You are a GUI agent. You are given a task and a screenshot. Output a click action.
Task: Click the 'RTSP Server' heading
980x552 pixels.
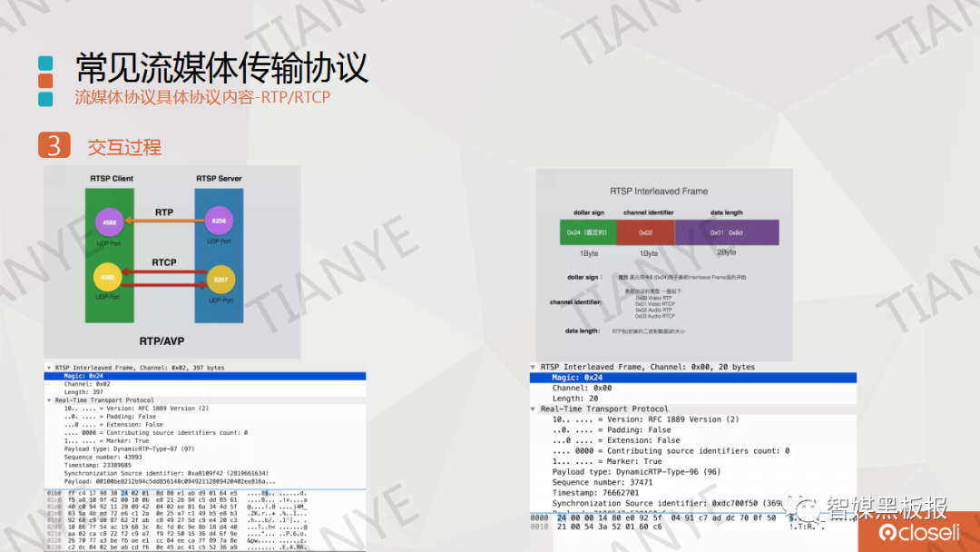[219, 179]
